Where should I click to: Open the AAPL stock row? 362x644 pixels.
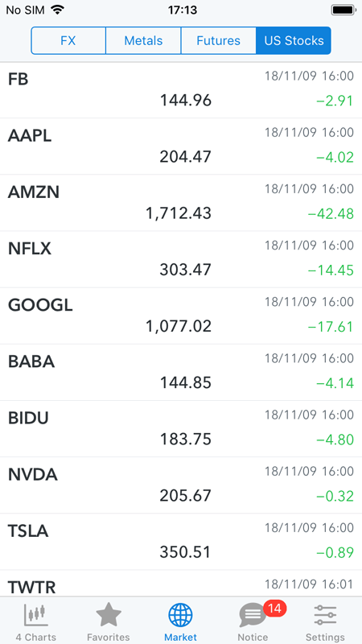pyautogui.click(x=181, y=147)
